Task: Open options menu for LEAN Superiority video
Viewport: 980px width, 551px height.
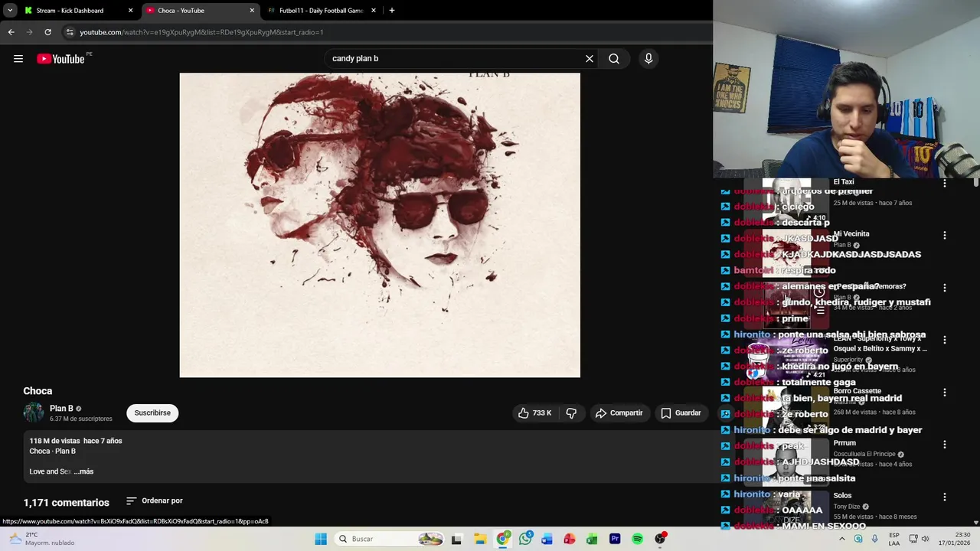Action: (945, 340)
